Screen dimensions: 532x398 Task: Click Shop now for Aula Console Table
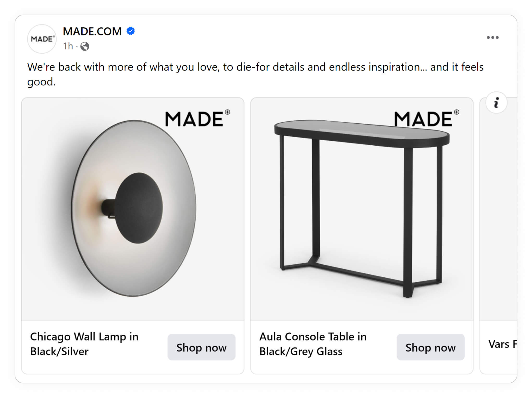[x=430, y=347]
